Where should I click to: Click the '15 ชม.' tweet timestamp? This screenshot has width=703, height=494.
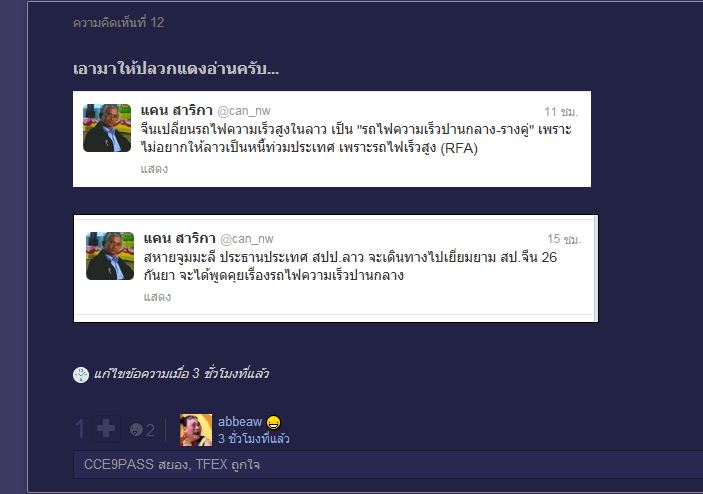(564, 239)
